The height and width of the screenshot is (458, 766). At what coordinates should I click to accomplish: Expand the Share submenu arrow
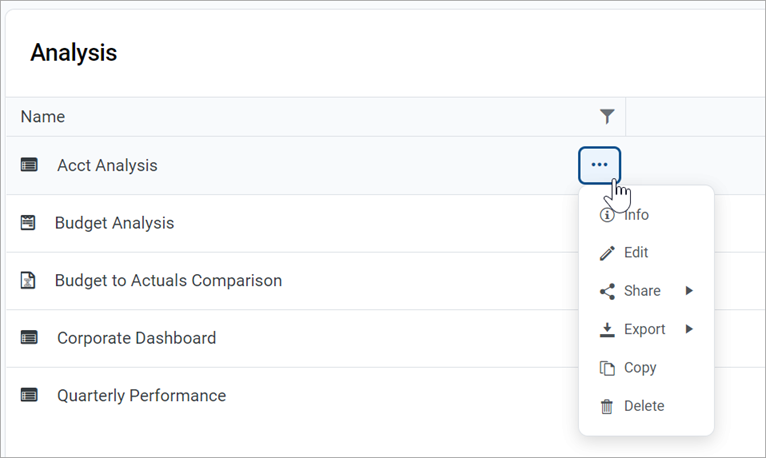(x=689, y=291)
